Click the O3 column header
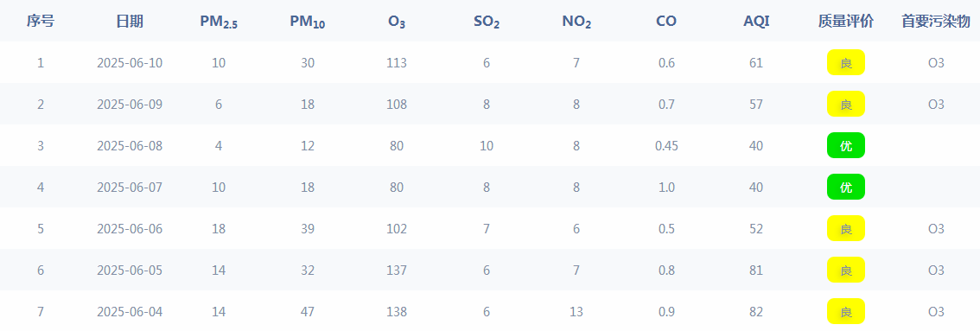980x331 pixels. (397, 22)
